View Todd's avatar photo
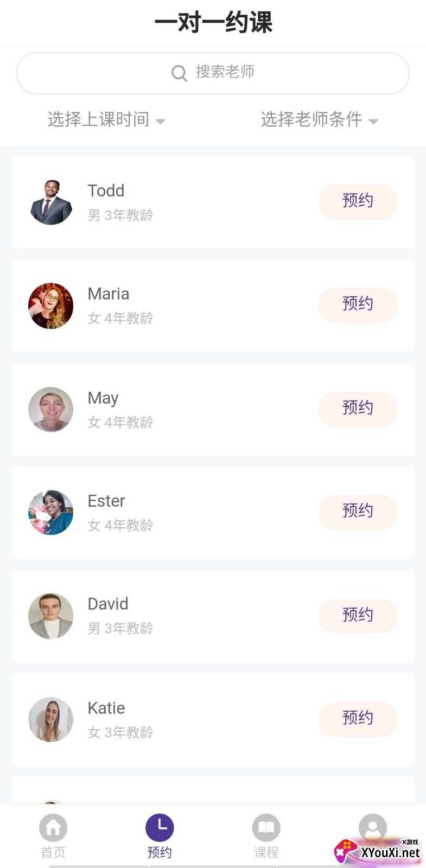Image resolution: width=426 pixels, height=868 pixels. 51,202
